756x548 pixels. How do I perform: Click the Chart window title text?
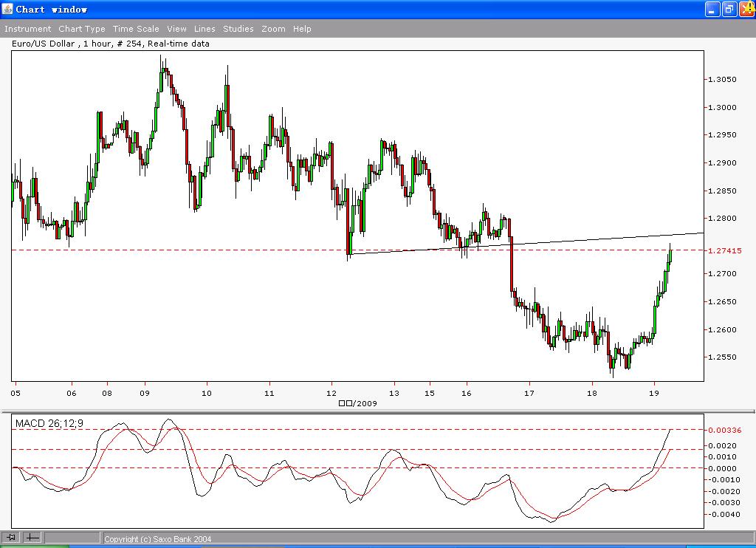(x=51, y=9)
